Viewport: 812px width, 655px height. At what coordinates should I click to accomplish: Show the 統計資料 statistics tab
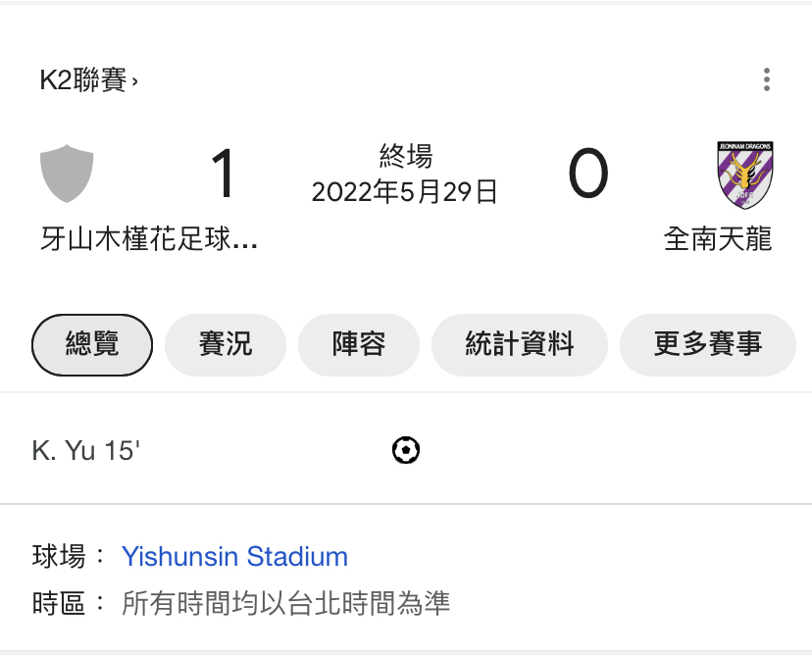pos(520,345)
